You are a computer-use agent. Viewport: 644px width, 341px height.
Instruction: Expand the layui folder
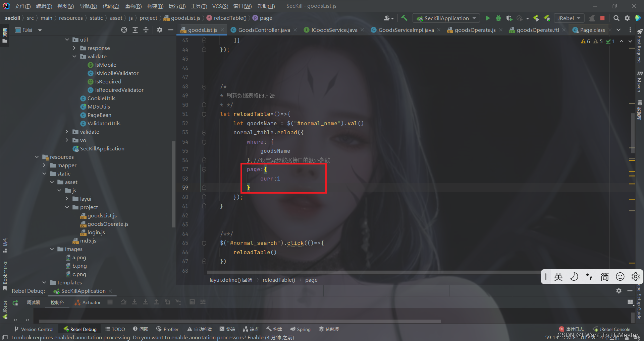67,199
